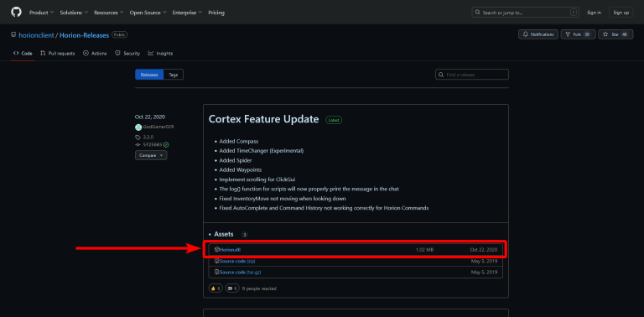Click the fork icon
This screenshot has width=644, height=317.
click(x=568, y=34)
